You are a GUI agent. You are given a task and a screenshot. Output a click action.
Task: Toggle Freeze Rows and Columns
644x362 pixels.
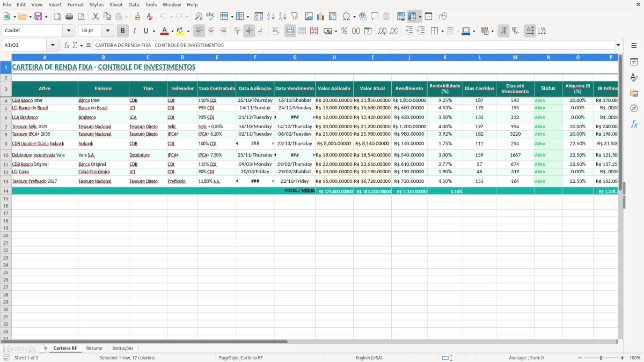pyautogui.click(x=413, y=17)
